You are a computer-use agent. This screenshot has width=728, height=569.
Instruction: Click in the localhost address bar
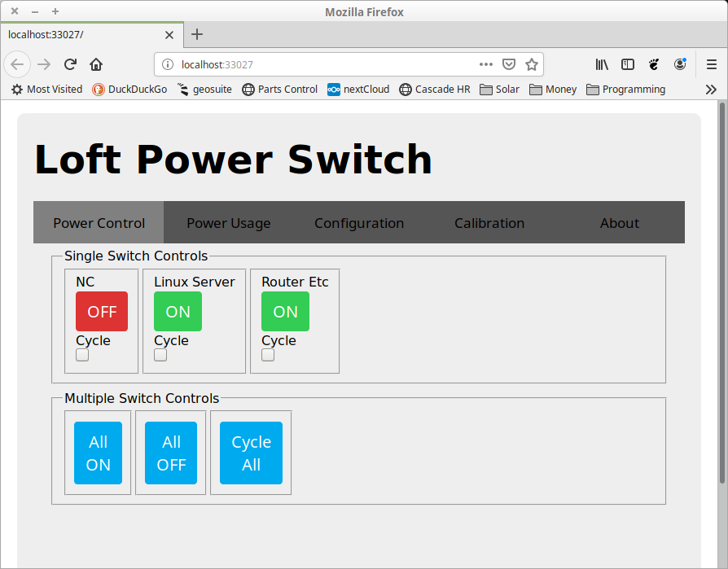coord(326,64)
